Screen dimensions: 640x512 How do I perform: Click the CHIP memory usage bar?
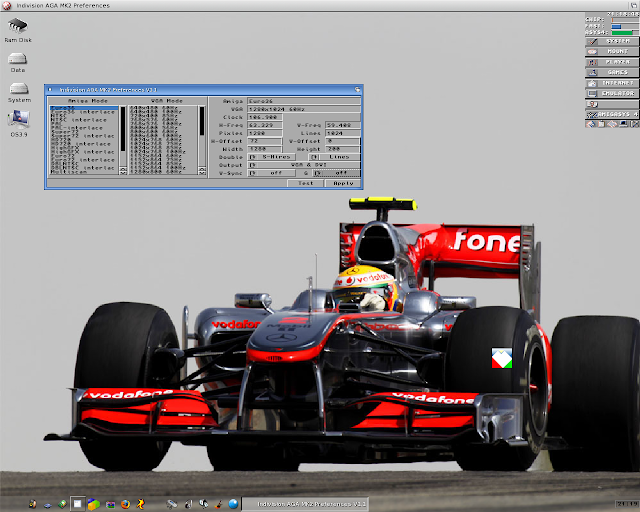(625, 20)
